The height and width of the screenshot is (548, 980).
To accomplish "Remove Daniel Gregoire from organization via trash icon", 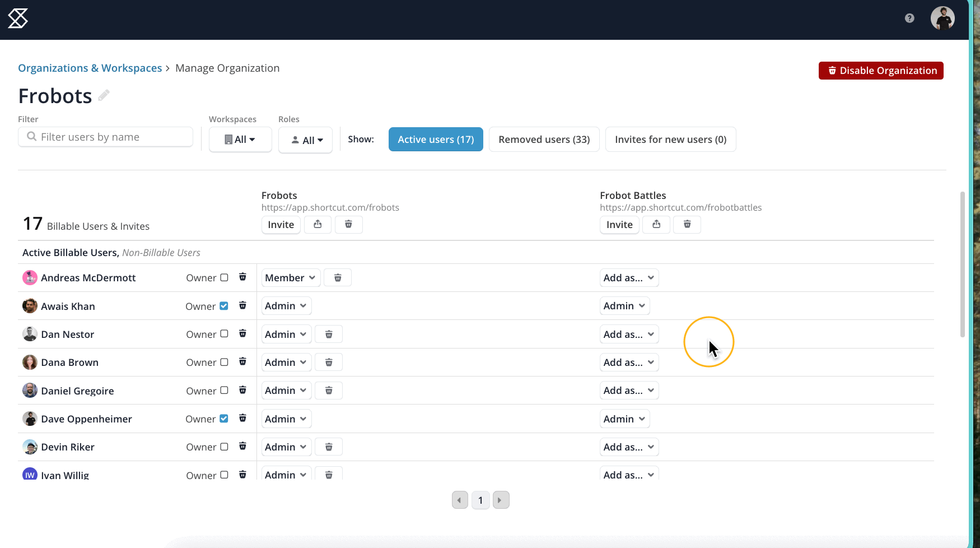I will [242, 390].
